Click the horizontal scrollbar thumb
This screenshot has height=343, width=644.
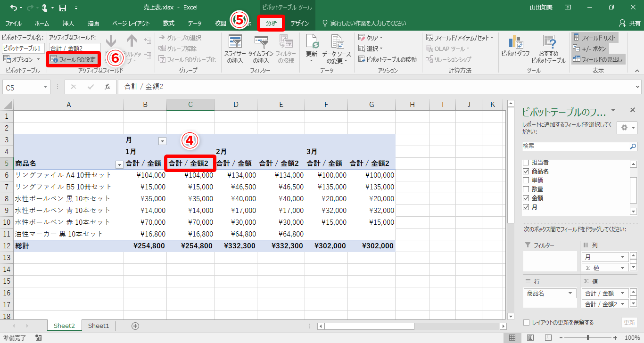[x=369, y=326]
